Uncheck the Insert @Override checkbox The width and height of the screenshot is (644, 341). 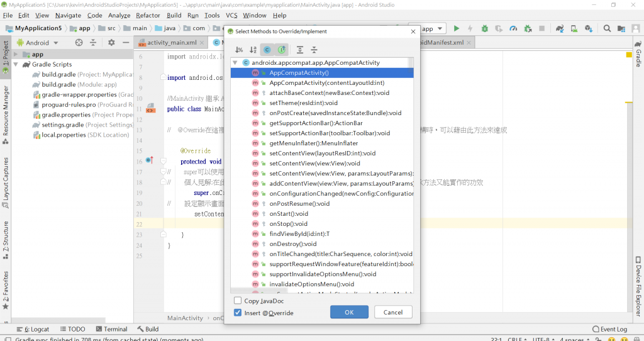pos(237,313)
